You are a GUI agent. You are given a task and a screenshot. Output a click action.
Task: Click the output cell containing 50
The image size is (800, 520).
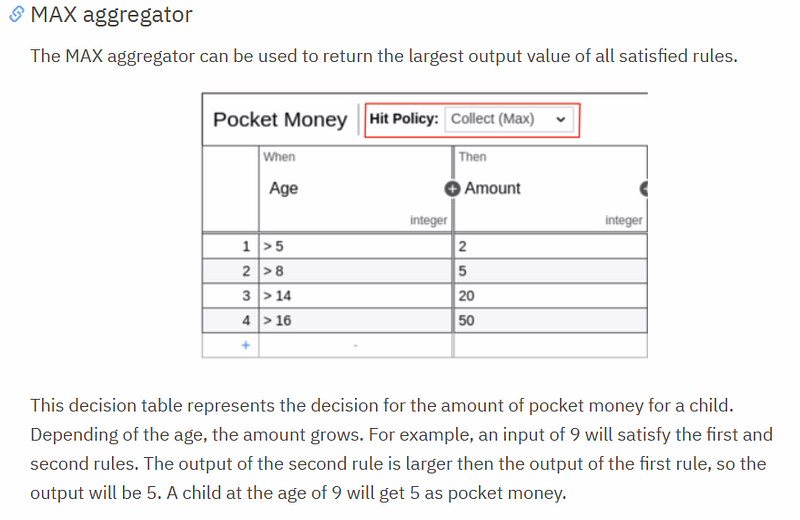point(551,320)
